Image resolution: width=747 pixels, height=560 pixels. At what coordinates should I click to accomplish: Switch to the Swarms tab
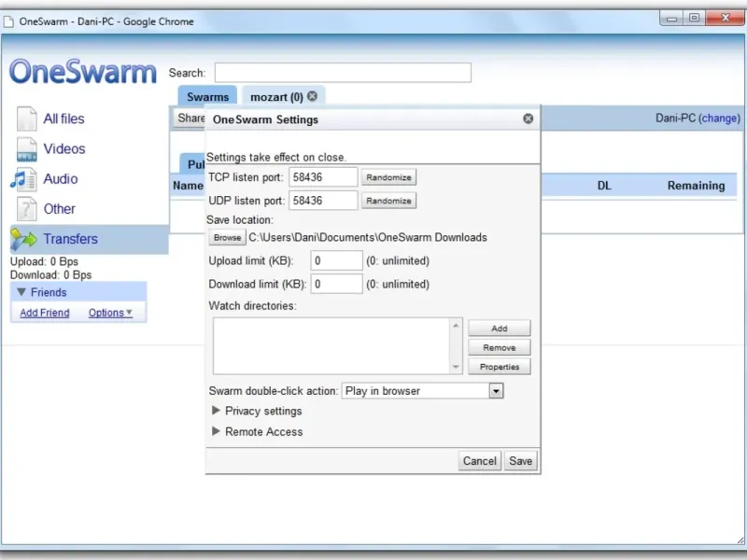207,97
